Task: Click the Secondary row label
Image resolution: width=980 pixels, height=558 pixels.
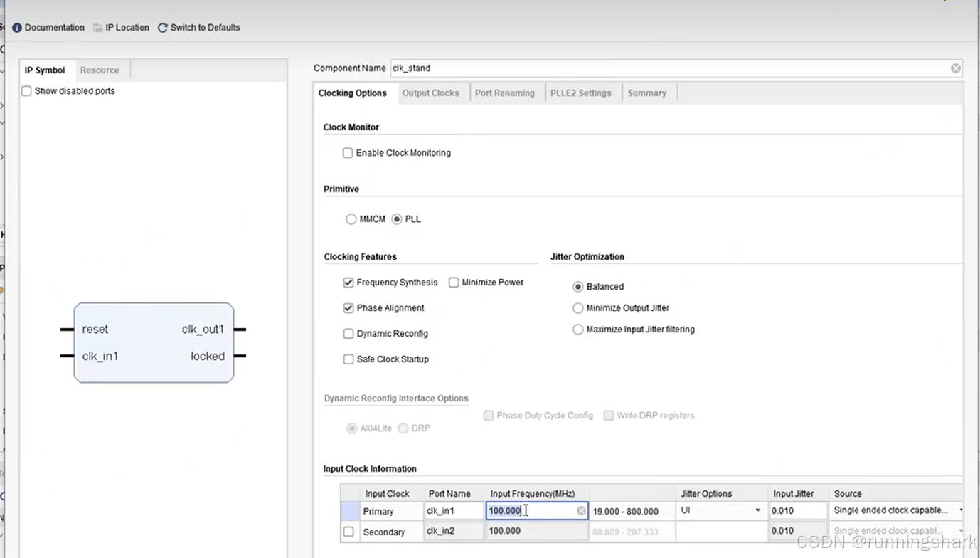Action: click(384, 532)
